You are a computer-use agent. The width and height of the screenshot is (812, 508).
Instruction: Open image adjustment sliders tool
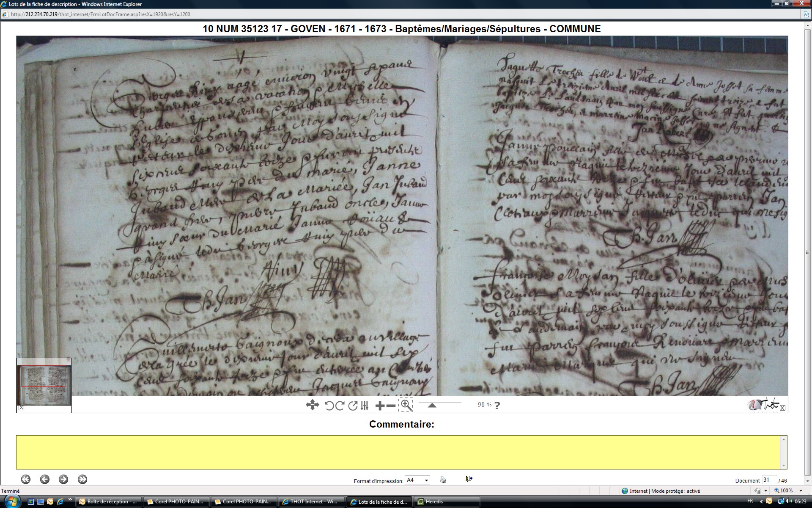coord(365,406)
